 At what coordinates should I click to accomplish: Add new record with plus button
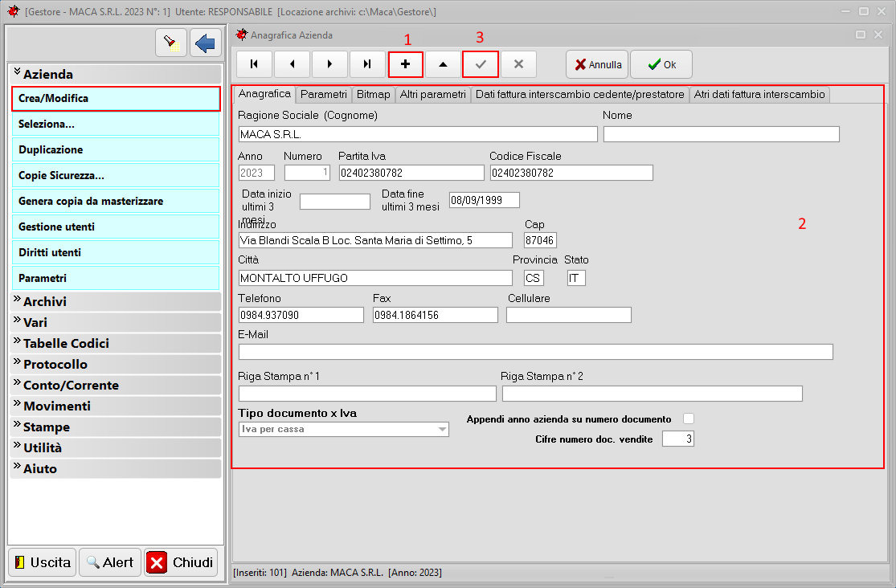pyautogui.click(x=405, y=64)
